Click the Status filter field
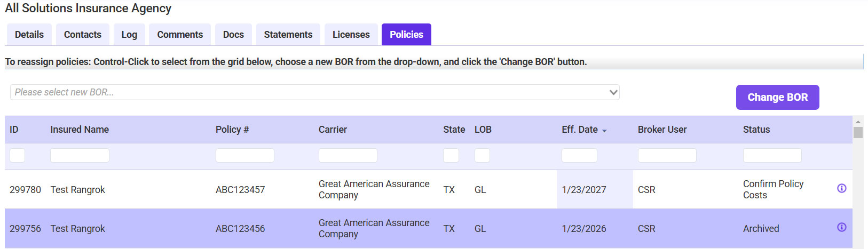Screen dimensions: 868x249 pos(772,155)
